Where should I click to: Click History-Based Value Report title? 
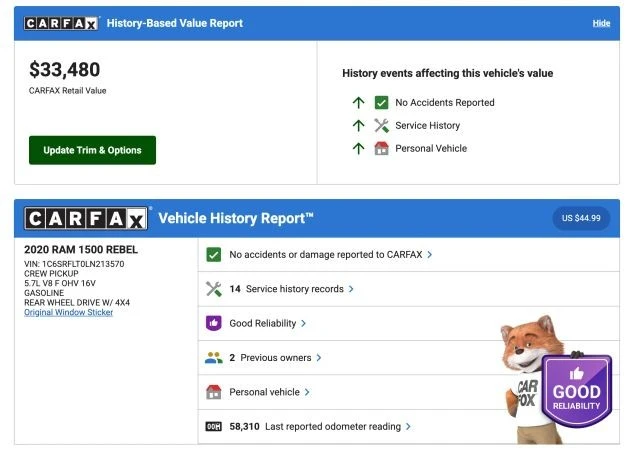pyautogui.click(x=175, y=23)
